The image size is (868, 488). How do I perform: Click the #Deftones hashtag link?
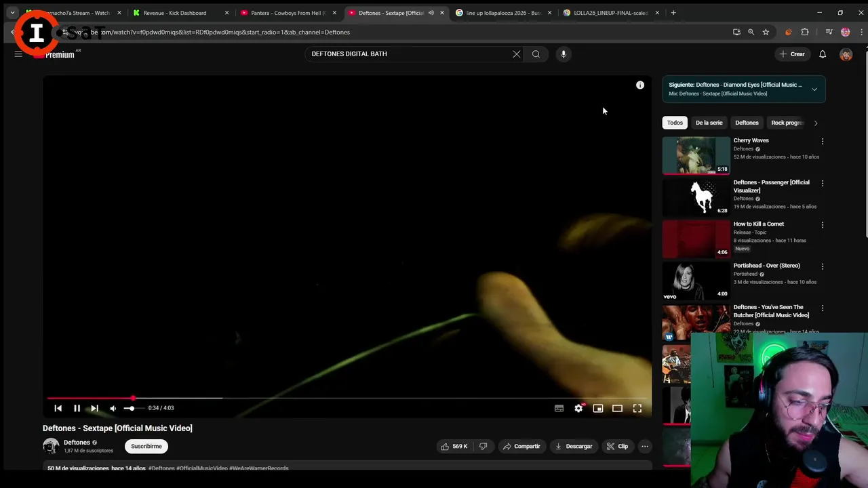pos(161,468)
